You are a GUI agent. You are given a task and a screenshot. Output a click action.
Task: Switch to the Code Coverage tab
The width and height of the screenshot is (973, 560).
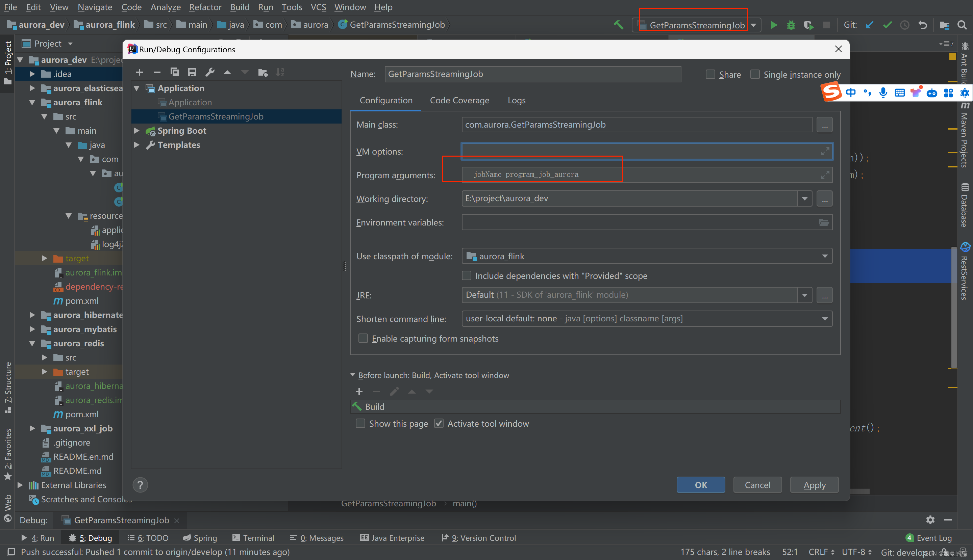pos(460,100)
